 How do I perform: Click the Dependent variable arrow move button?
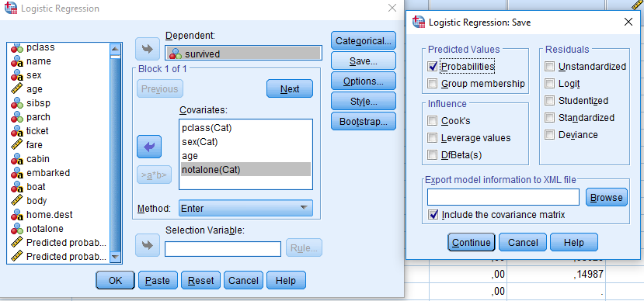[148, 49]
